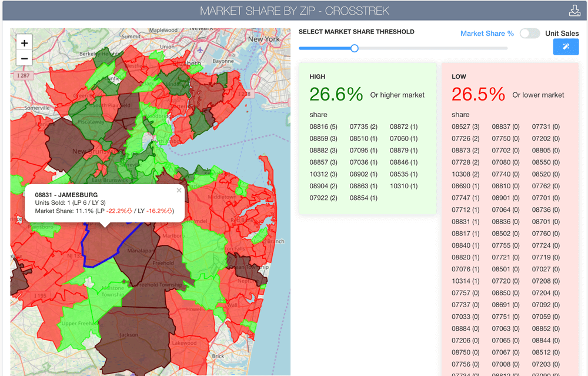Select ZIP 07735 (2) in the High list
Image resolution: width=588 pixels, height=376 pixels.
[363, 127]
